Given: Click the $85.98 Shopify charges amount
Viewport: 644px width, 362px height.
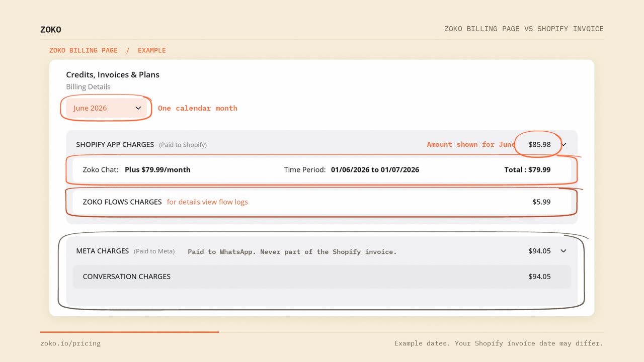Looking at the screenshot, I should click(539, 145).
